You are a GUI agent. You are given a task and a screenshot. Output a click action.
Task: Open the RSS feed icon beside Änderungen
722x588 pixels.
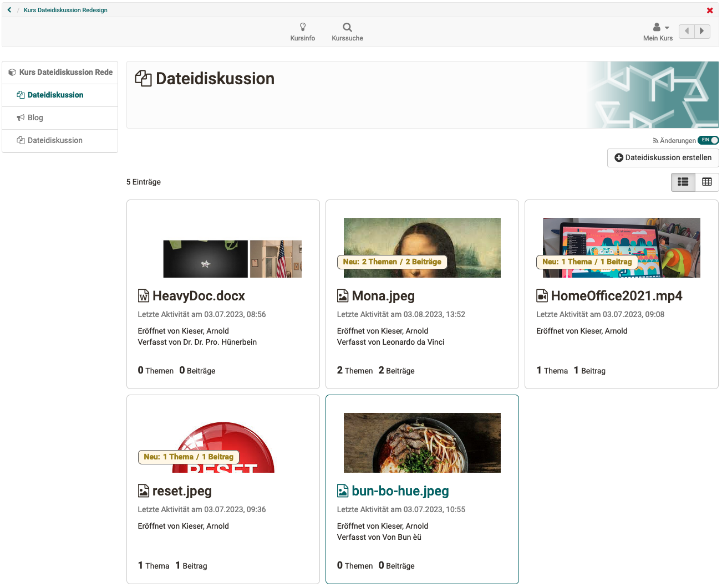(x=657, y=140)
